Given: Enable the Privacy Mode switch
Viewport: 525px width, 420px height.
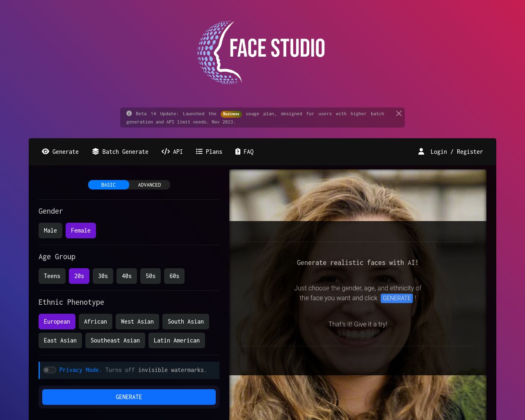Looking at the screenshot, I should (x=50, y=370).
